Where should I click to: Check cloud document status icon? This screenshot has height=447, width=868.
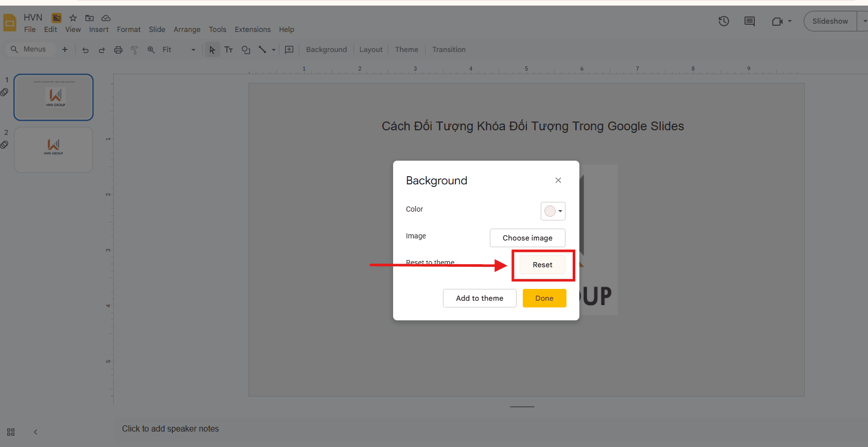106,18
